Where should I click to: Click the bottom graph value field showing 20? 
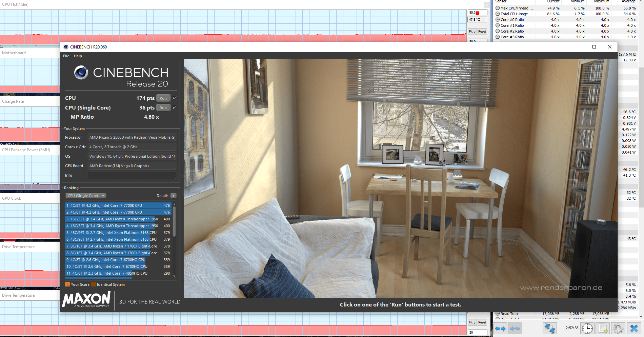coord(477,332)
